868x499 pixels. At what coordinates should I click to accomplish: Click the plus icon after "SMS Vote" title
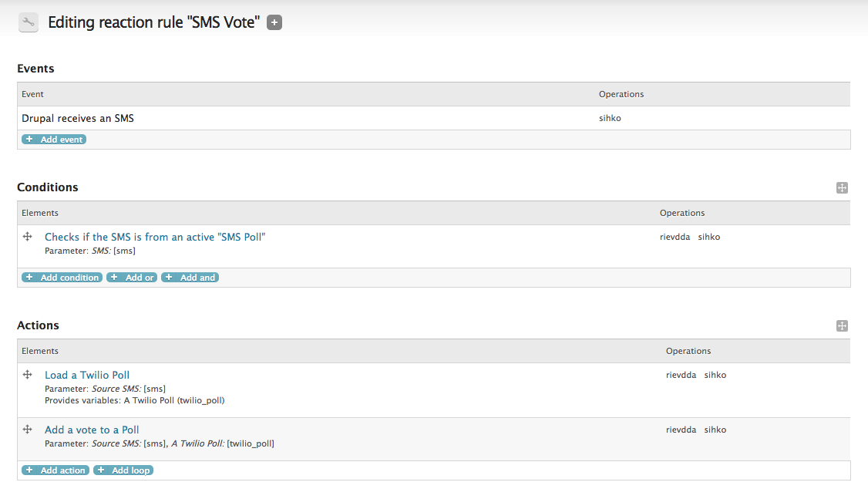(x=274, y=23)
